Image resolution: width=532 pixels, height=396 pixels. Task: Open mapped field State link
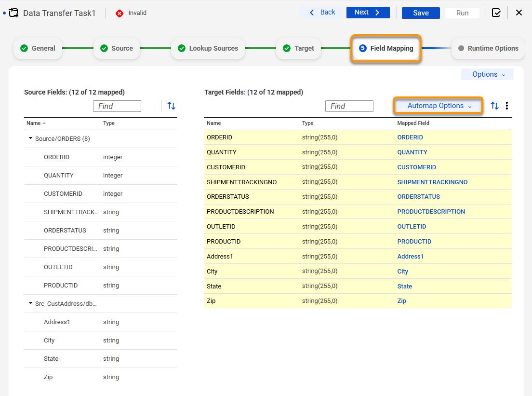coord(404,287)
